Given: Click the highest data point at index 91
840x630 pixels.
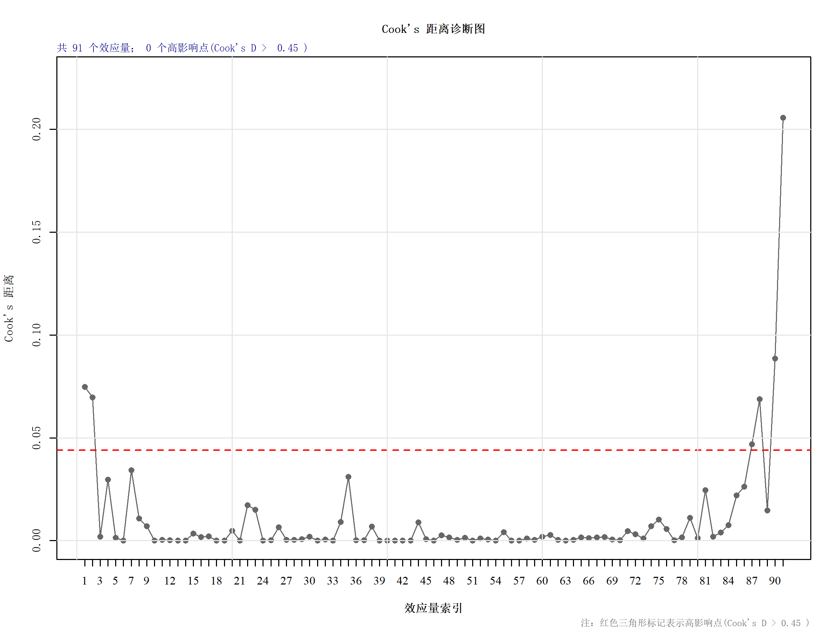Looking at the screenshot, I should pos(783,118).
